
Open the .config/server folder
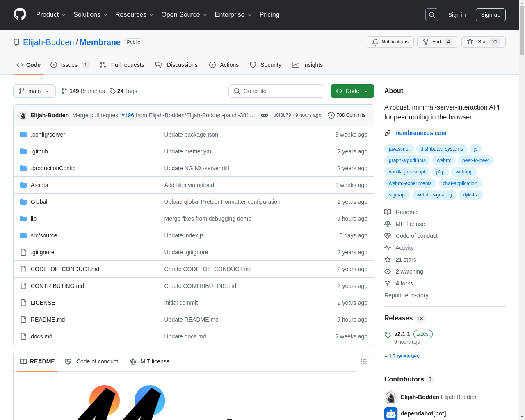point(48,135)
